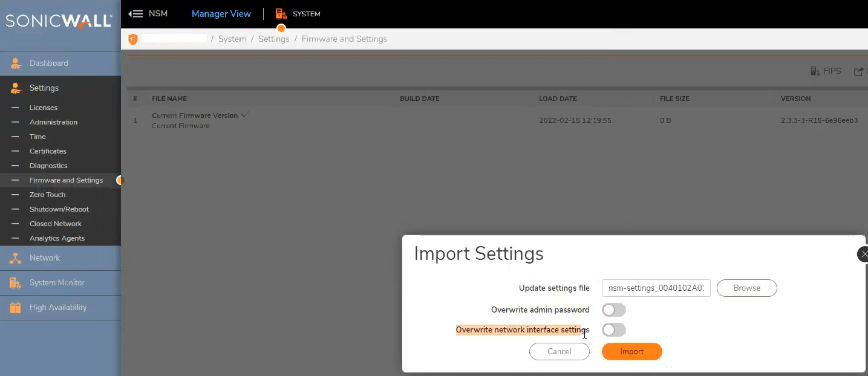The width and height of the screenshot is (868, 376).
Task: Click Cancel in Import Settings dialog
Action: pyautogui.click(x=559, y=351)
